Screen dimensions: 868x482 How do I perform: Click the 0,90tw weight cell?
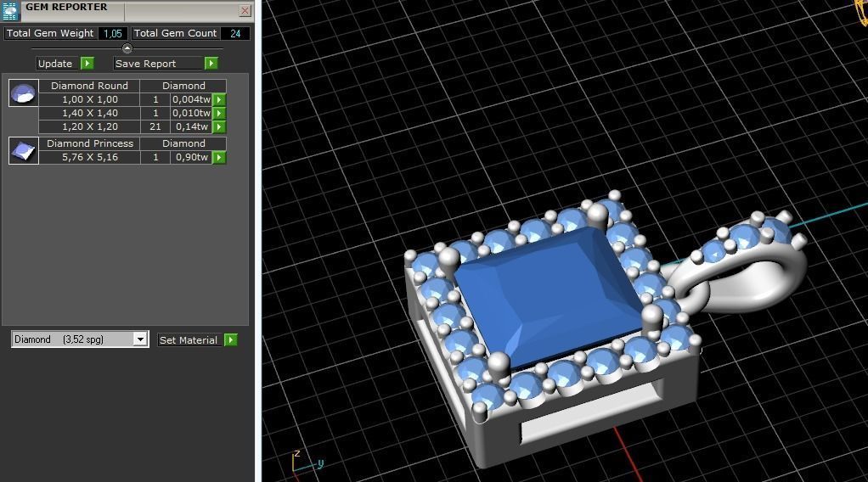[192, 157]
